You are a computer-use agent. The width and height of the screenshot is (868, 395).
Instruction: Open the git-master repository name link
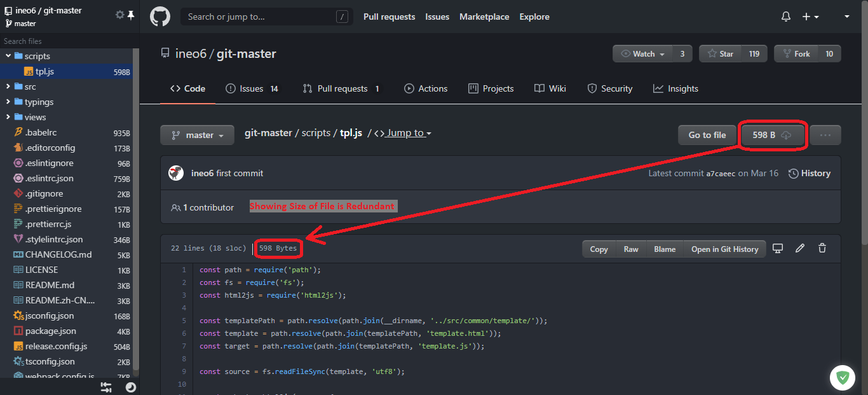(x=247, y=54)
